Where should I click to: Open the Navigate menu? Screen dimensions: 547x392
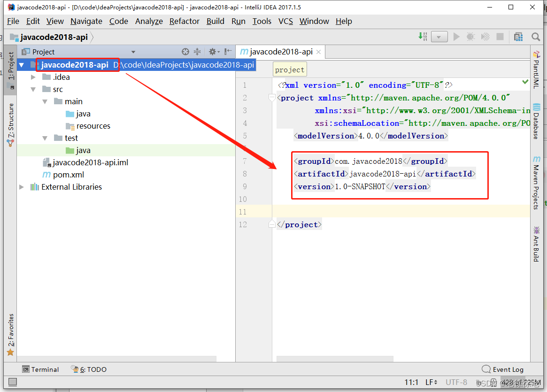(86, 21)
